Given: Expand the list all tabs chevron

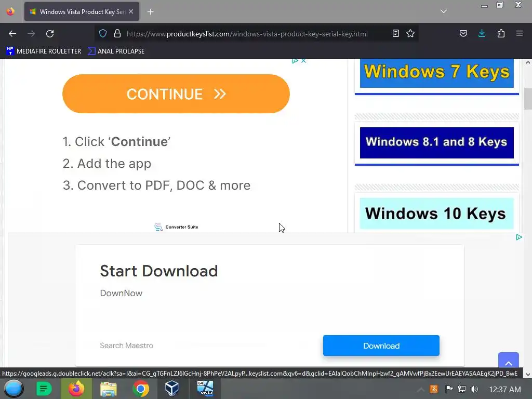Looking at the screenshot, I should tap(444, 11).
